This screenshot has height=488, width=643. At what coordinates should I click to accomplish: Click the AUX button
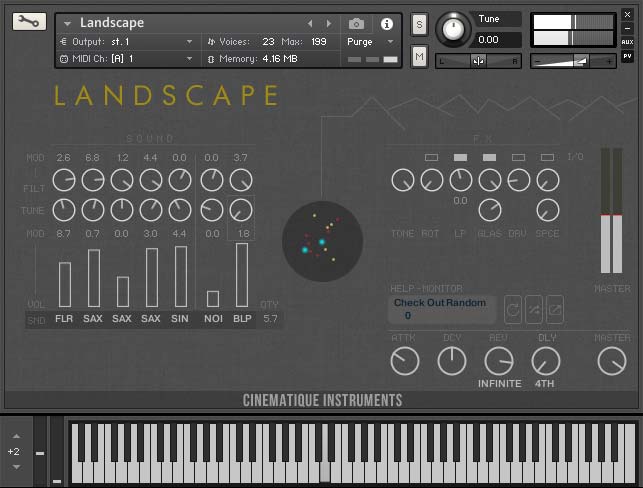coord(627,42)
